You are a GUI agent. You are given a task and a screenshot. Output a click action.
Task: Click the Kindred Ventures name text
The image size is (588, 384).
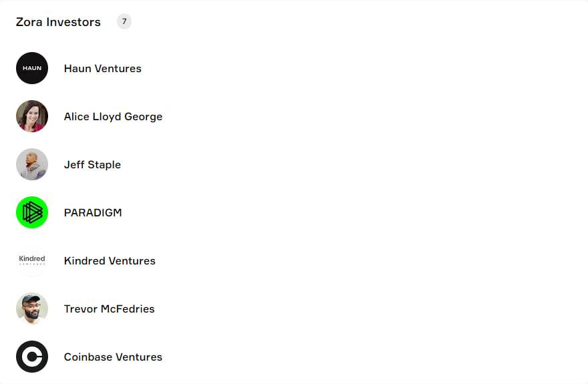click(110, 260)
